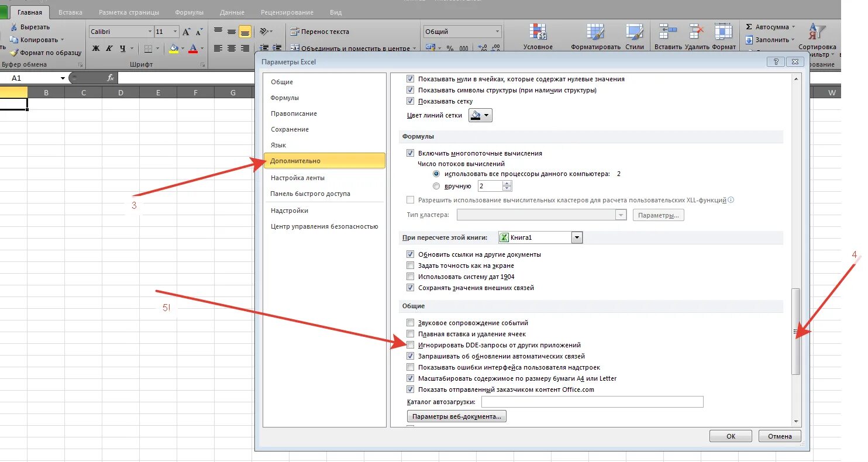Screen dimensions: 868x462
Task: Expand the Копировать dropdown arrow
Action: [63, 40]
